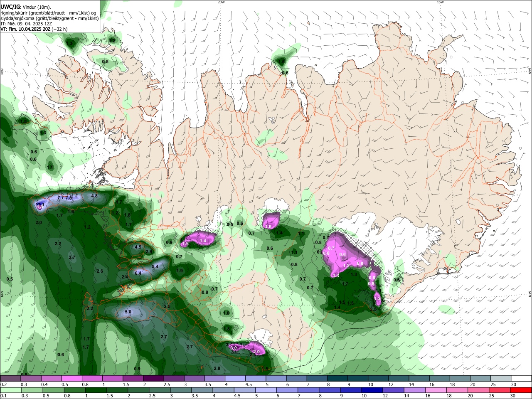Image resolution: width=532 pixels, height=399 pixels.
Task: Select the 'slydda/snjókoma' legend description line
Action: (x=49, y=18)
